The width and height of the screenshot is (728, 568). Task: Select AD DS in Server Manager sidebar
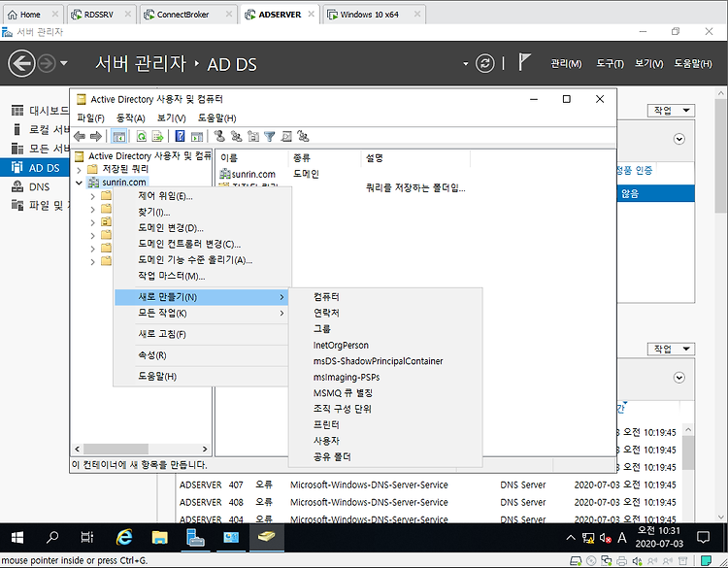point(35,168)
